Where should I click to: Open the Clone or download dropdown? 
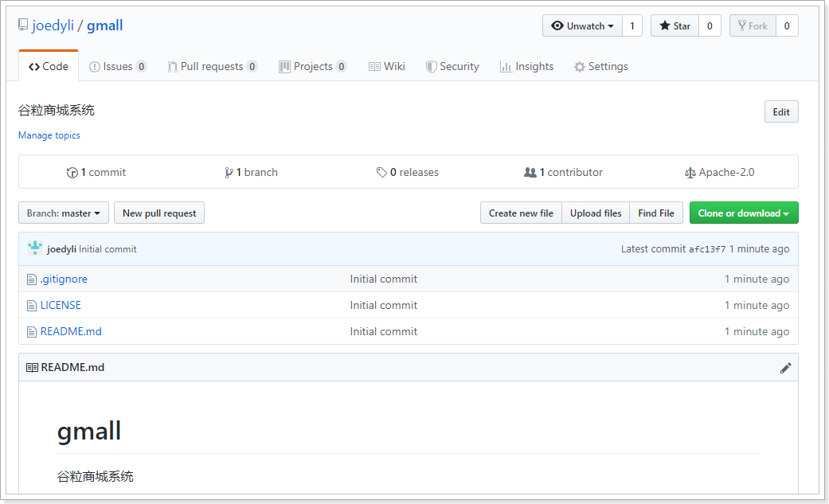coord(743,213)
